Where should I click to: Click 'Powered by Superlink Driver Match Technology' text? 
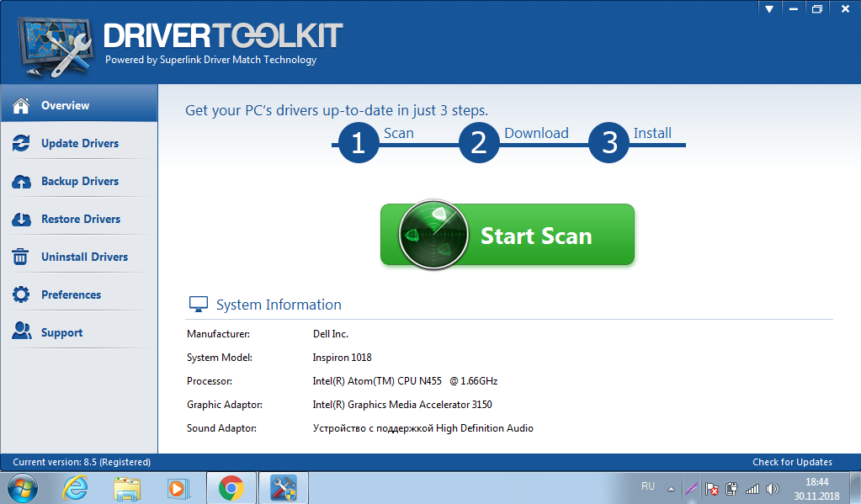pos(211,60)
